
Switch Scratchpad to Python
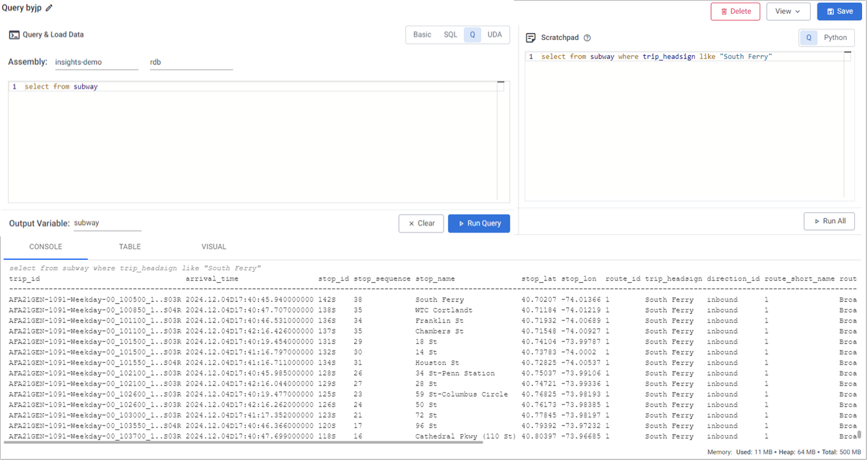pos(836,37)
